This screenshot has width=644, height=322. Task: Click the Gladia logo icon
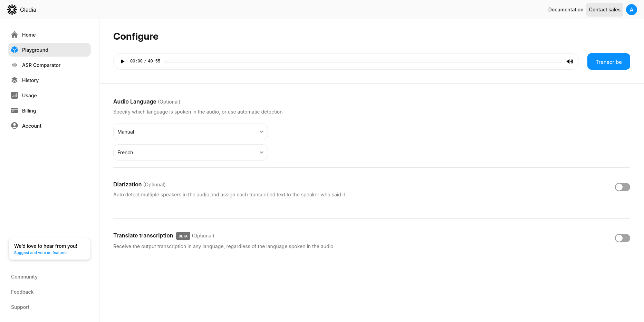tap(12, 10)
